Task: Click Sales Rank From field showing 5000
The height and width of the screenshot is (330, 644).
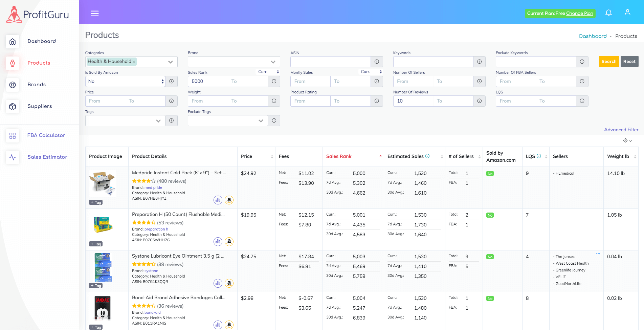Action: (208, 81)
